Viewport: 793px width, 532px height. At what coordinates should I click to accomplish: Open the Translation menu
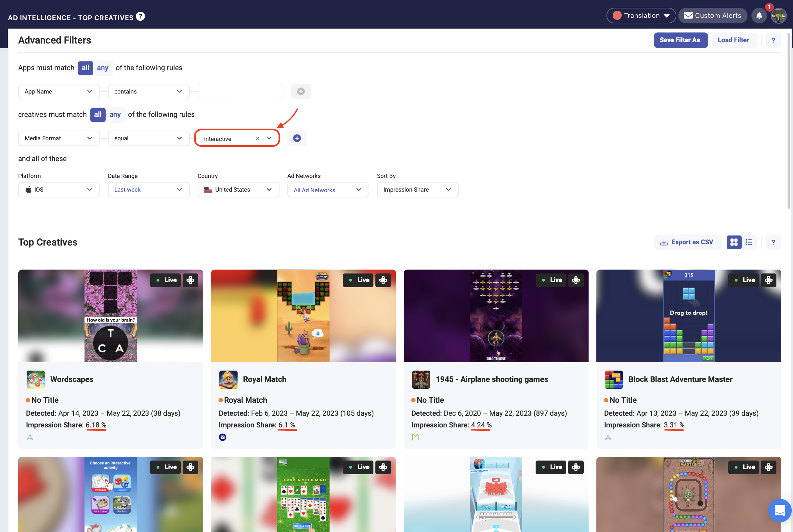pyautogui.click(x=641, y=16)
